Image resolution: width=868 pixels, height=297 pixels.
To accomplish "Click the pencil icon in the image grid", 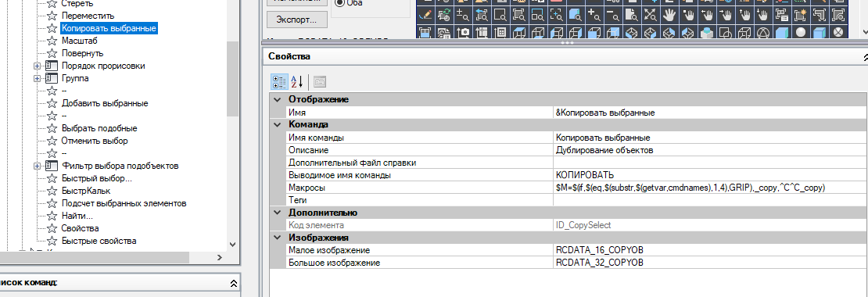I will [x=425, y=14].
